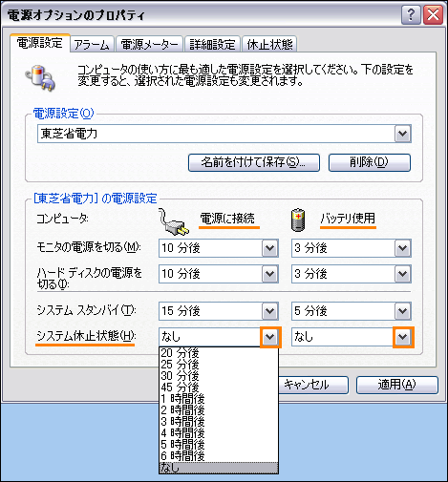Click the 適用 button

[397, 385]
